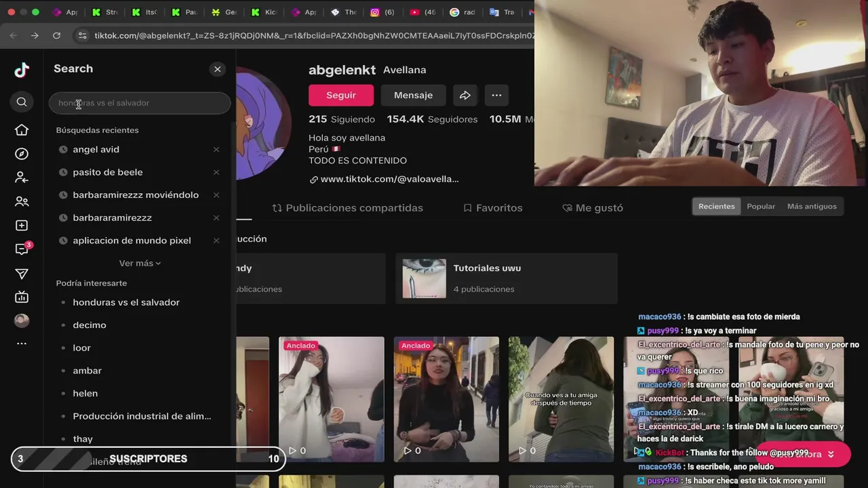Remove 'barbaramirezzz moviéndolo' recent search
Screen dimensions: 868x488
pos(216,195)
